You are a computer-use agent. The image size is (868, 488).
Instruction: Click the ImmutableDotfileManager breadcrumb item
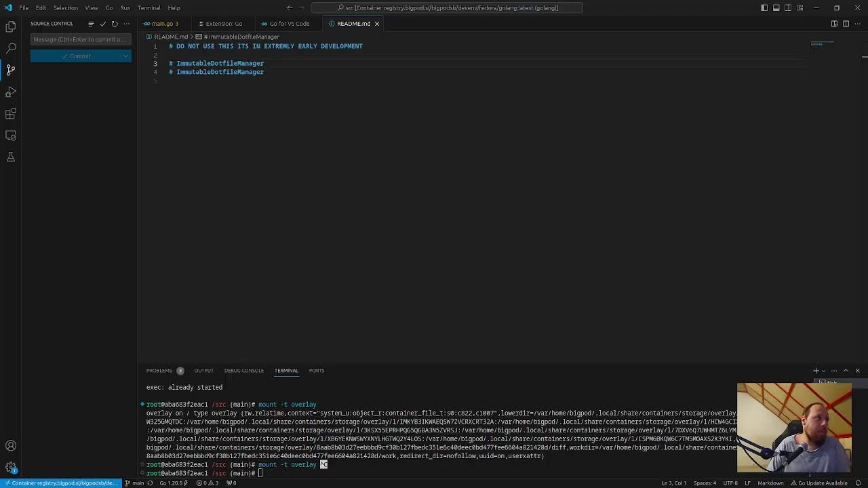point(241,37)
